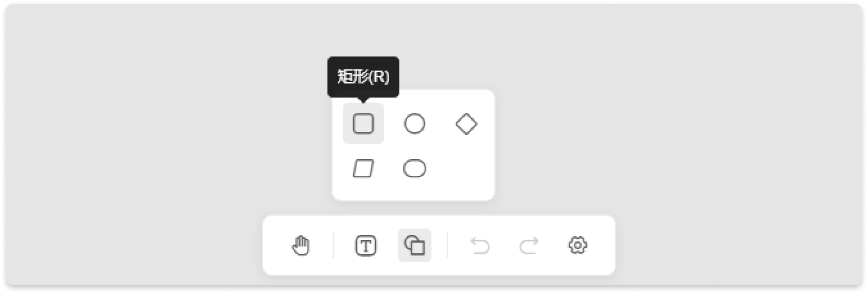Select the parallelogram shape
This screenshot has height=294, width=868.
click(x=363, y=169)
